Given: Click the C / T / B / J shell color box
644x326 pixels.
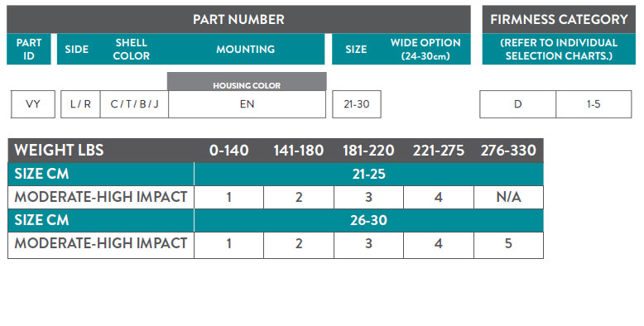Looking at the screenshot, I should pyautogui.click(x=134, y=104).
